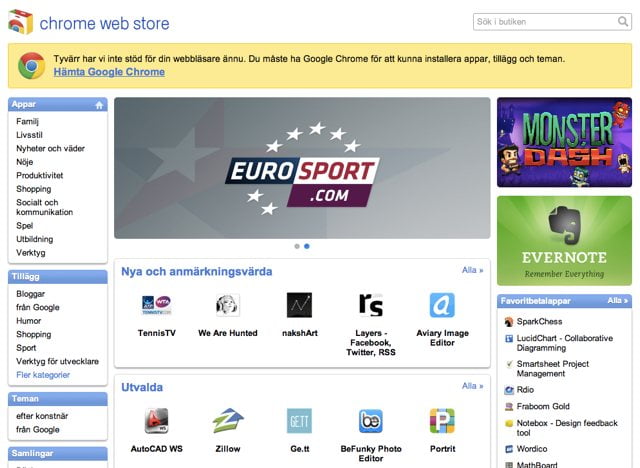The width and height of the screenshot is (640, 468).
Task: Click the Zillow app icon
Action: [x=228, y=421]
